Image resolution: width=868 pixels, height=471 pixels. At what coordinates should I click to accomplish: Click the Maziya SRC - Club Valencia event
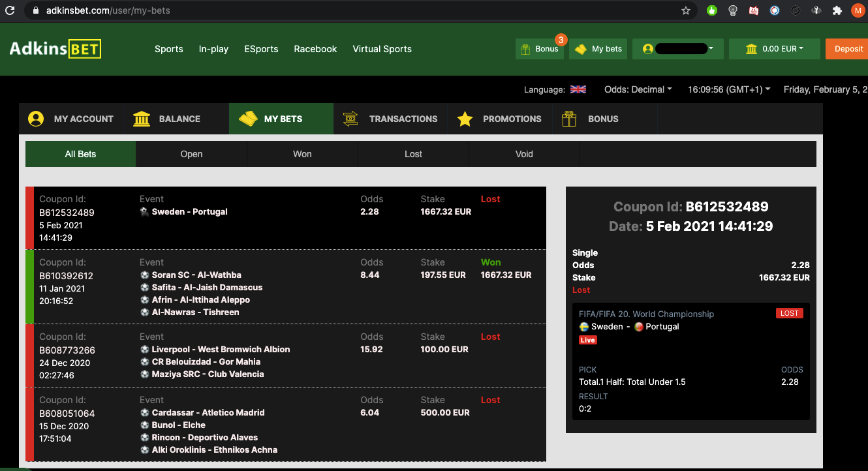coord(208,374)
